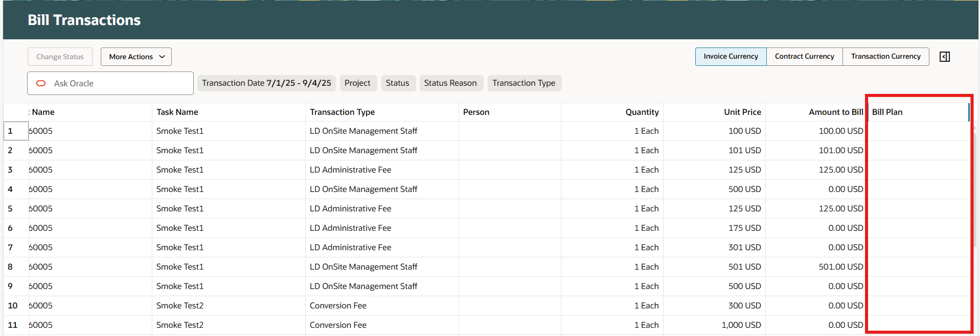Viewport: 980px width, 336px height.
Task: Click LD OnSite Management Staff in row 8
Action: pyautogui.click(x=363, y=267)
